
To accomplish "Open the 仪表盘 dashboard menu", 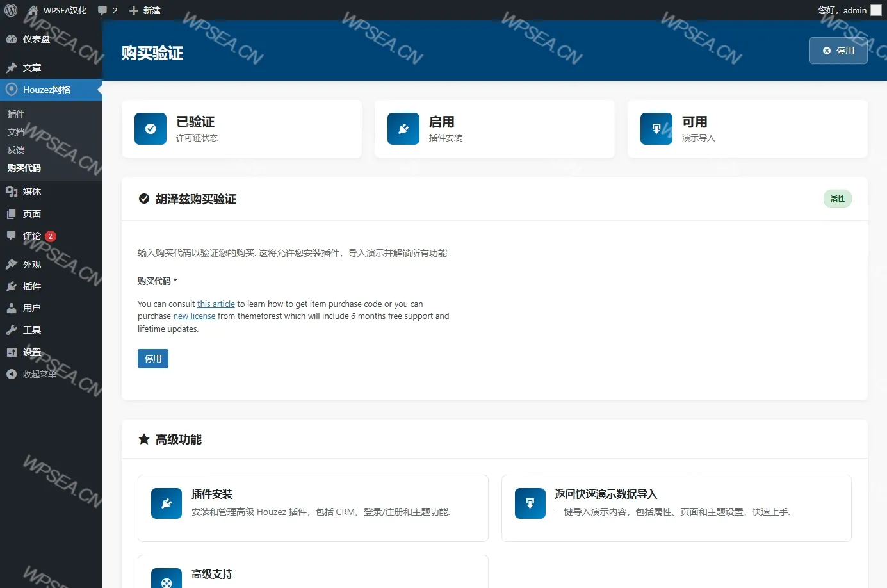I will (x=51, y=39).
